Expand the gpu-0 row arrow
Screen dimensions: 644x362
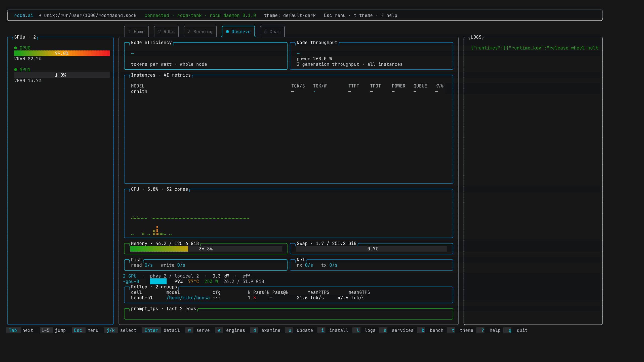point(124,282)
